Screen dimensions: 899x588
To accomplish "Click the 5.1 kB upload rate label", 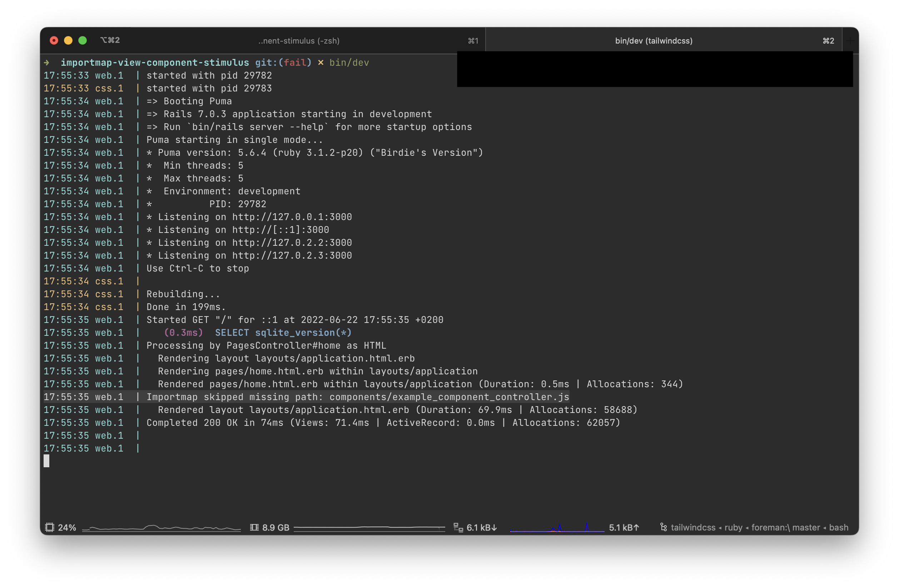I will click(x=624, y=528).
